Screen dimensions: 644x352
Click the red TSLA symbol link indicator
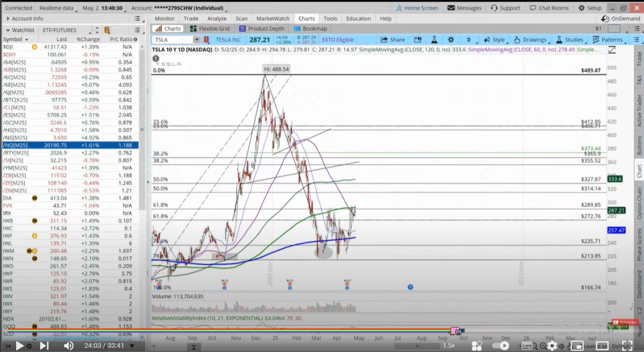tap(206, 40)
